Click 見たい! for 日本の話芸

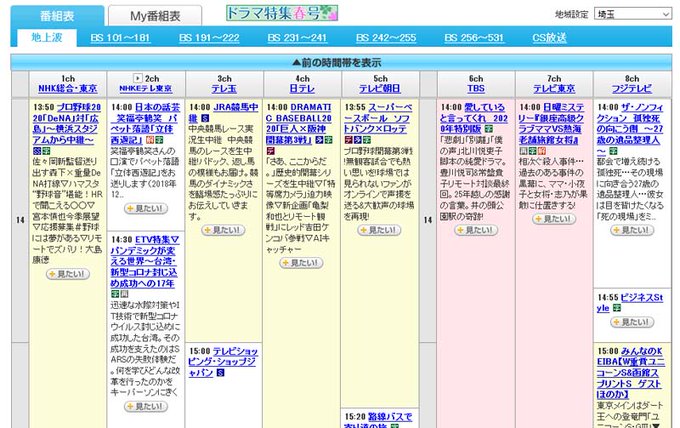pyautogui.click(x=146, y=209)
